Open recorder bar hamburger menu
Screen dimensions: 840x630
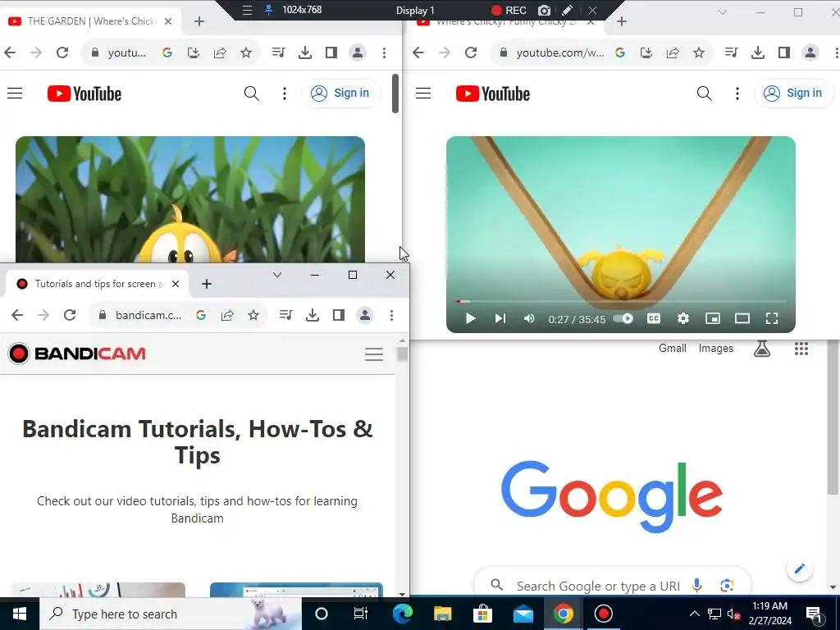point(247,10)
